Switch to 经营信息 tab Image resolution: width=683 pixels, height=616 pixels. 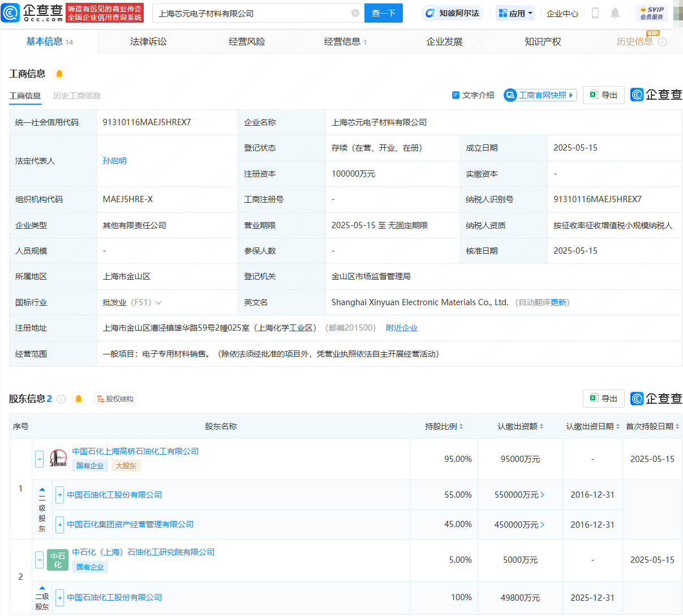(x=345, y=41)
